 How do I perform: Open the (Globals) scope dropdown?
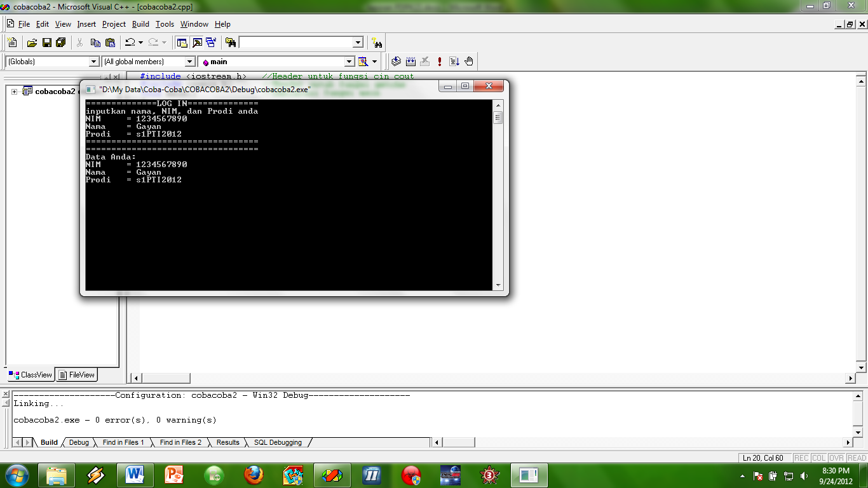(x=93, y=61)
